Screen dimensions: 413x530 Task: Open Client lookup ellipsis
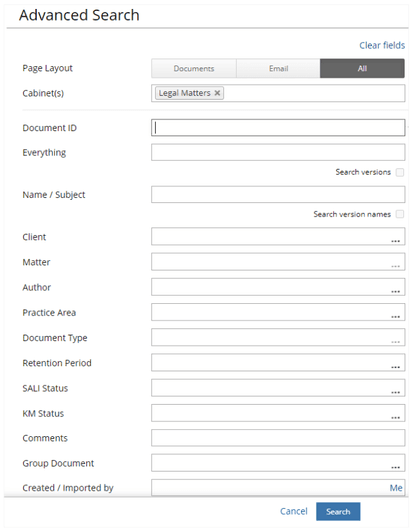coord(395,241)
